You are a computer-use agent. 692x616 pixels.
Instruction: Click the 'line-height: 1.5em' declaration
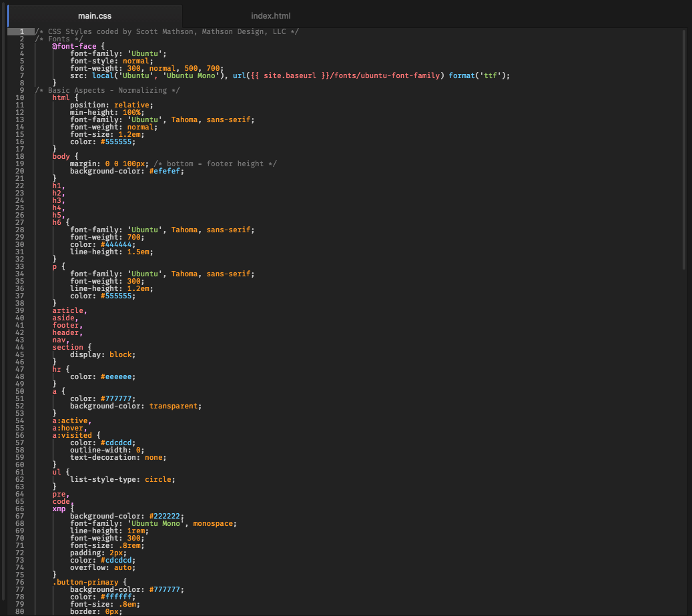(x=111, y=252)
